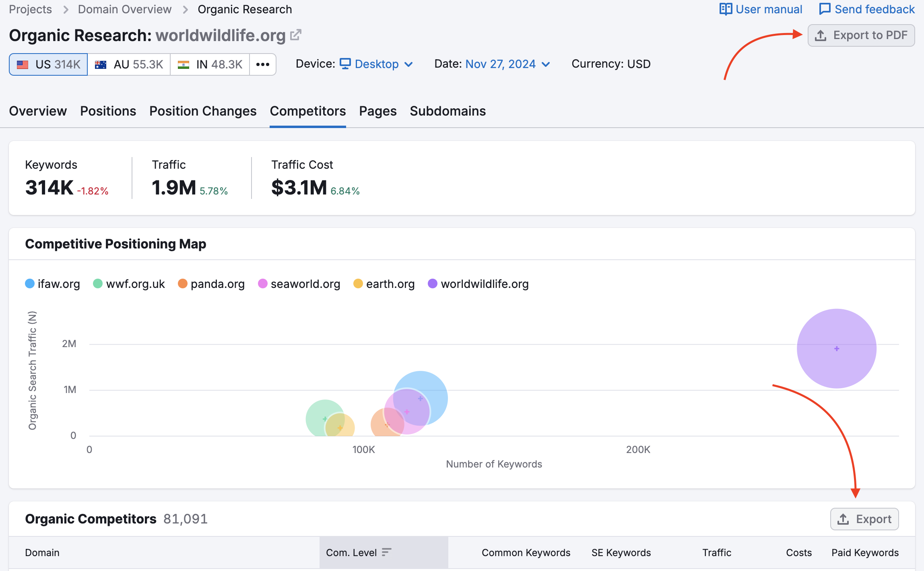This screenshot has height=571, width=924.
Task: Click the IN flag country icon
Action: [x=184, y=64]
